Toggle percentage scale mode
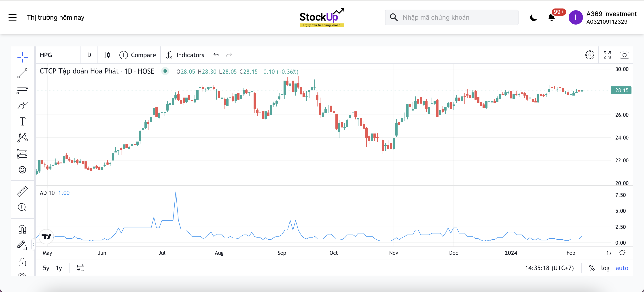This screenshot has width=644, height=292. pyautogui.click(x=592, y=268)
